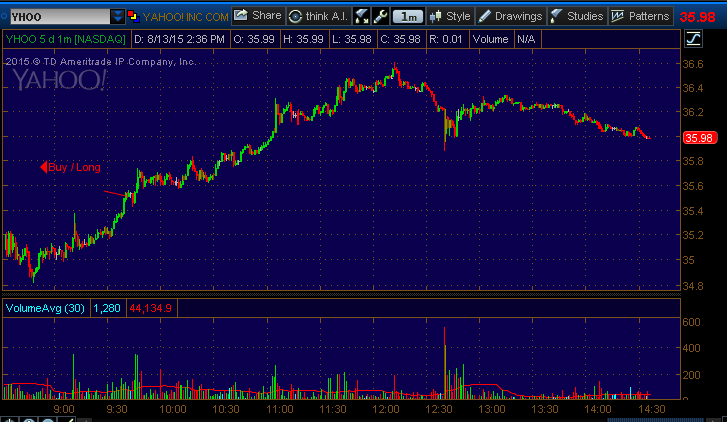Click the 12:00 time axis label
The image size is (727, 422).
386,409
